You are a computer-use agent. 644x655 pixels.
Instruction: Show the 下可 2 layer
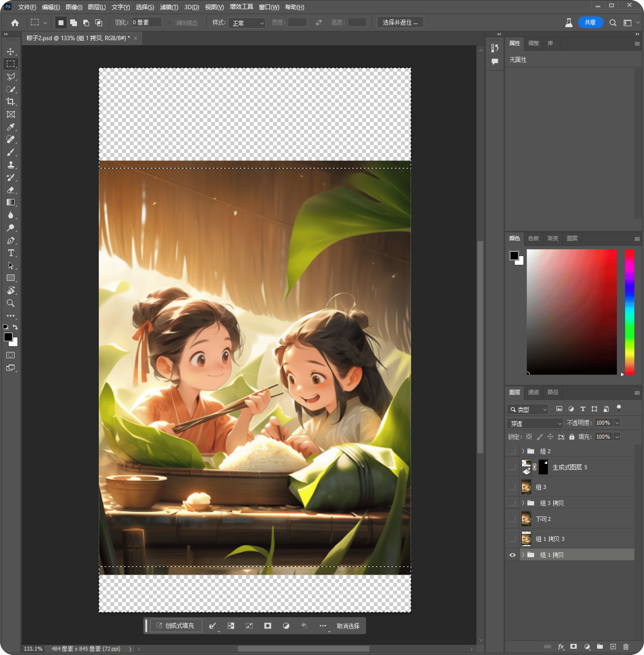(x=512, y=519)
